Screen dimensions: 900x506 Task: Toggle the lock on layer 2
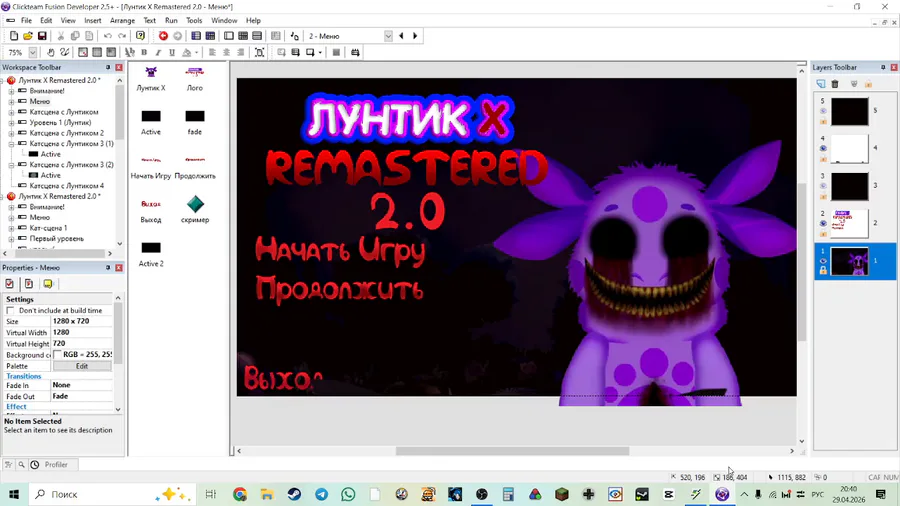coord(823,233)
